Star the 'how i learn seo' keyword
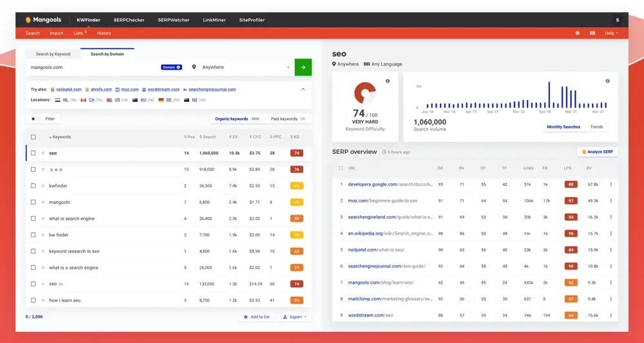Screen dimensions: 644x343 43,300
